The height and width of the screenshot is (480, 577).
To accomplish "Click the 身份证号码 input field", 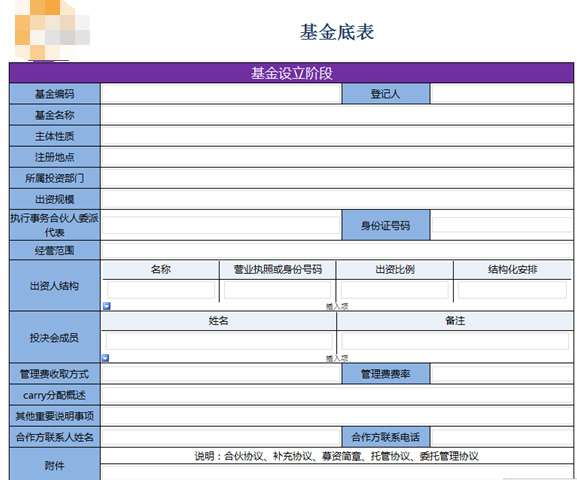I will pos(502,225).
